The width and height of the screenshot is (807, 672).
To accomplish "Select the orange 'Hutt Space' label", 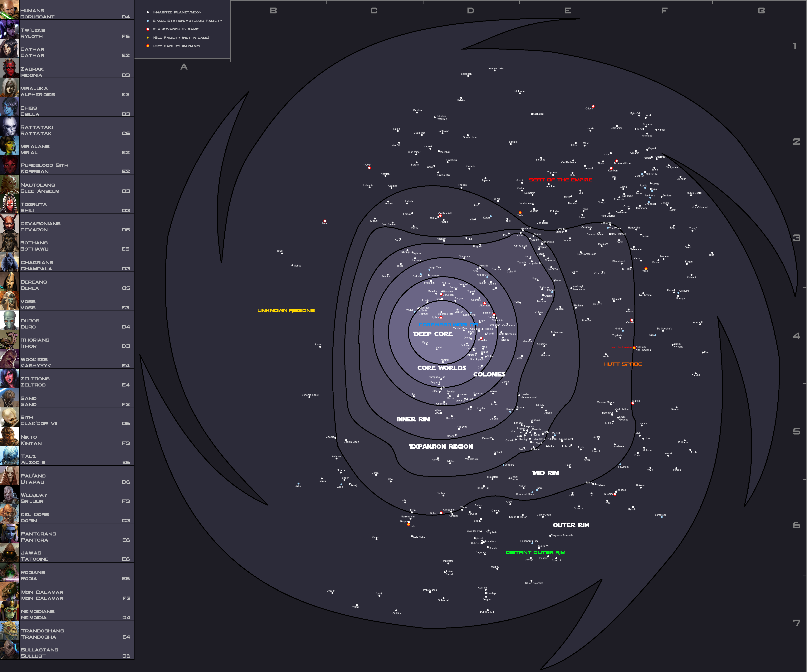I will point(623,364).
